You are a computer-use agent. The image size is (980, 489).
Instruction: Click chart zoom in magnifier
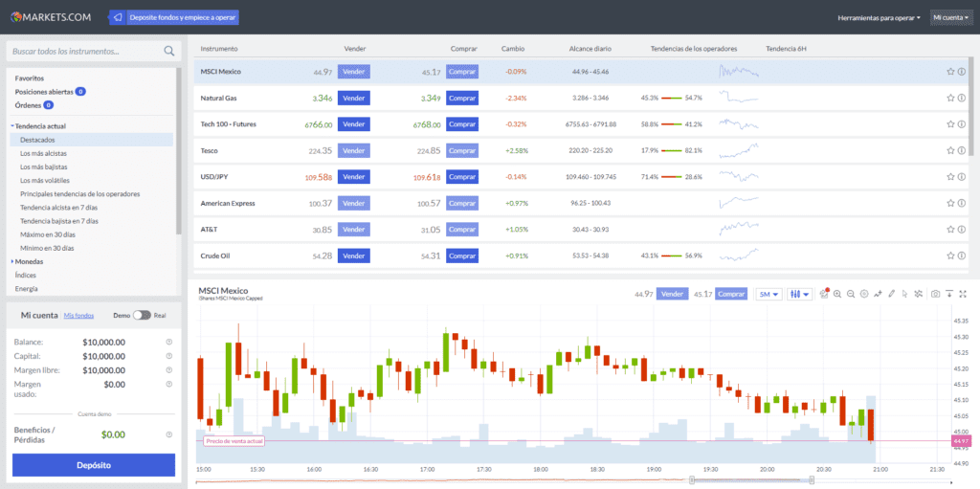click(x=837, y=294)
